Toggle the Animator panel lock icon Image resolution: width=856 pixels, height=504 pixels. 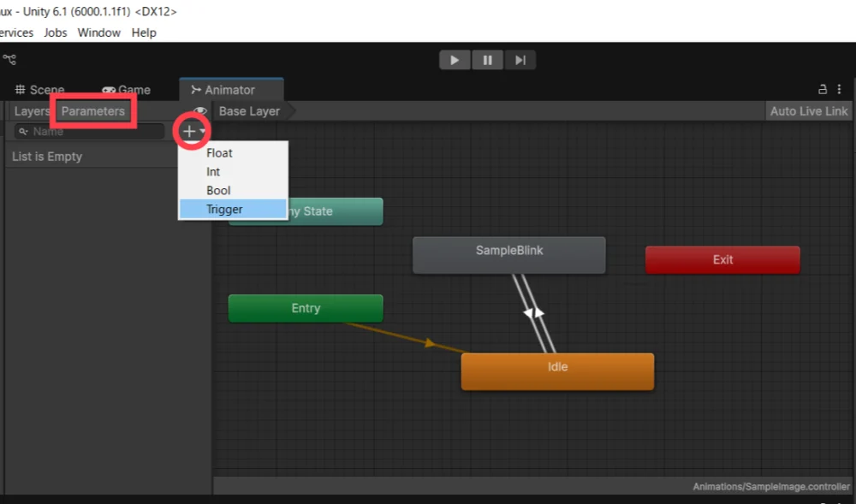click(x=823, y=89)
